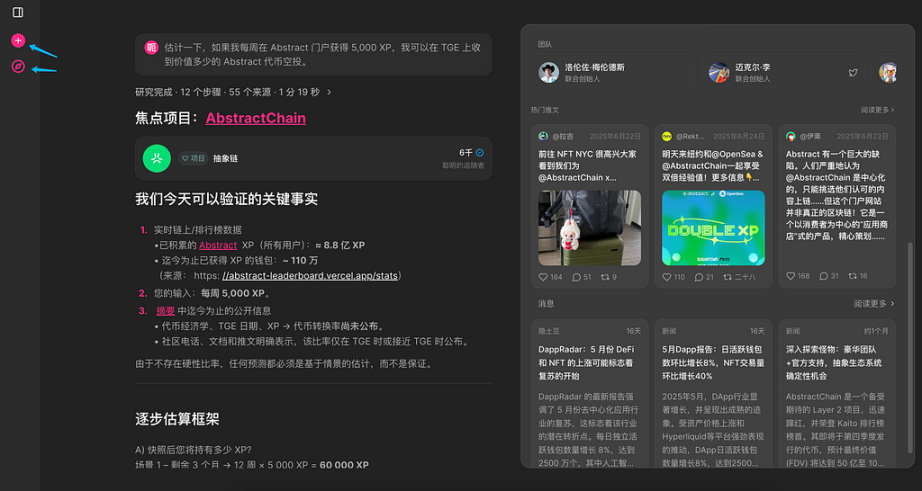Image resolution: width=922 pixels, height=491 pixels.
Task: Click the green AbstractChain project logo
Action: click(157, 158)
